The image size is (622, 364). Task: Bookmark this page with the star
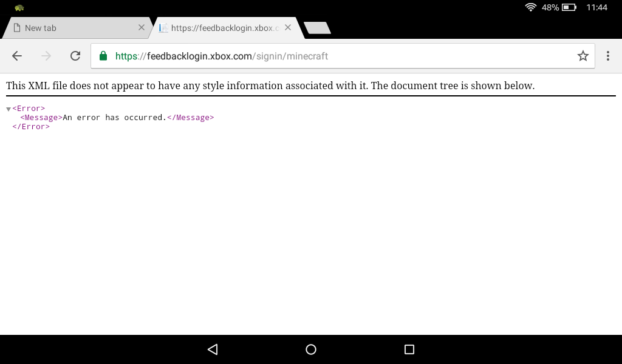[x=583, y=56]
